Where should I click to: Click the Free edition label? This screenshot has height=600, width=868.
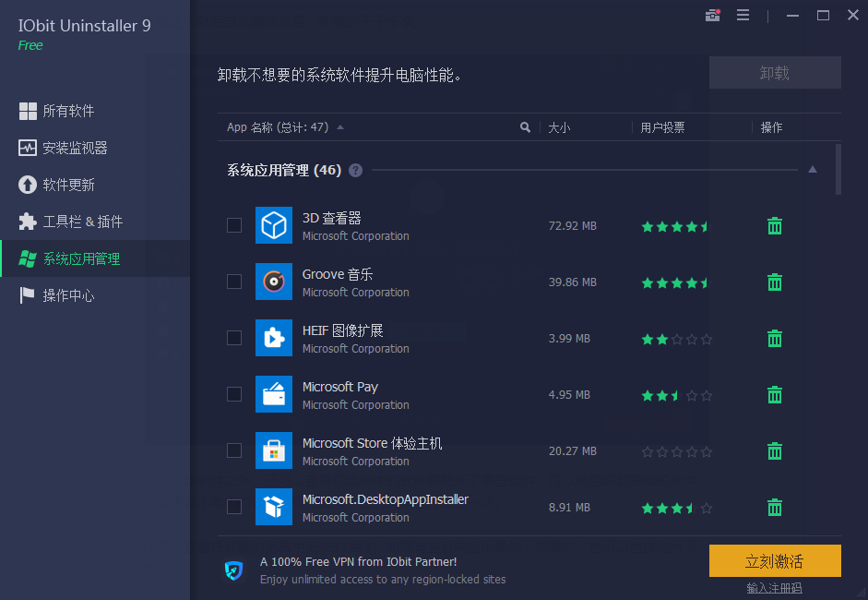click(x=30, y=45)
